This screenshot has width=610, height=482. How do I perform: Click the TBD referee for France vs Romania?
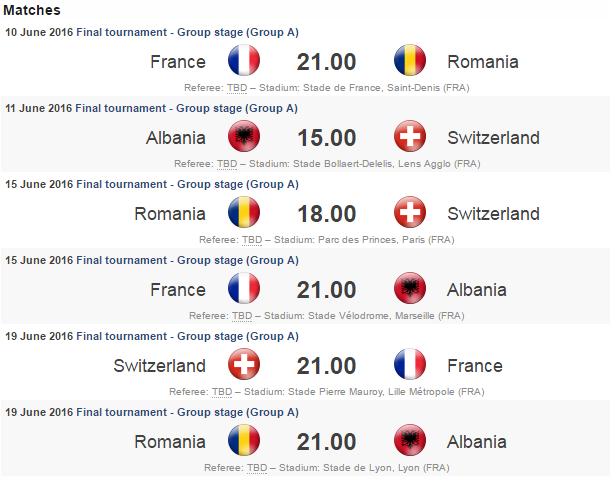point(237,87)
